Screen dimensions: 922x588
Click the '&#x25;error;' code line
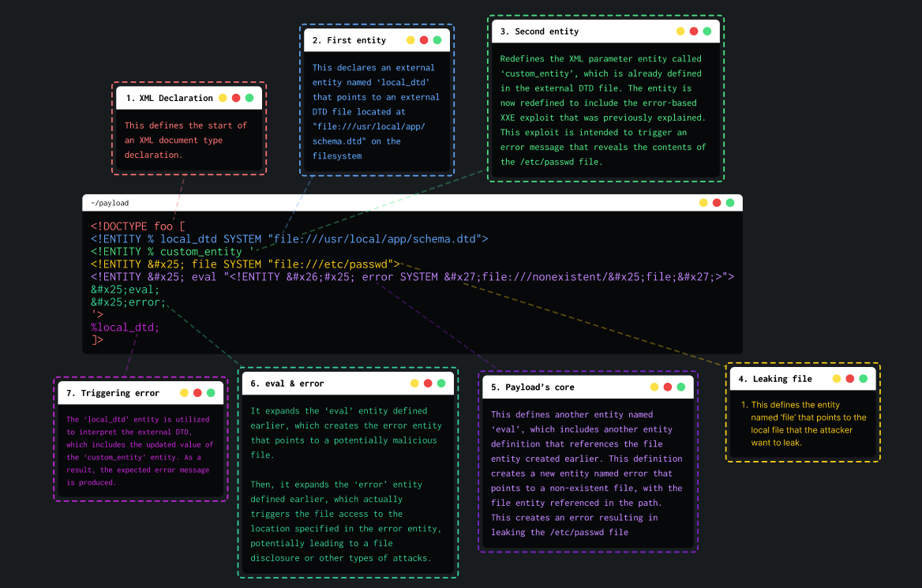(128, 302)
